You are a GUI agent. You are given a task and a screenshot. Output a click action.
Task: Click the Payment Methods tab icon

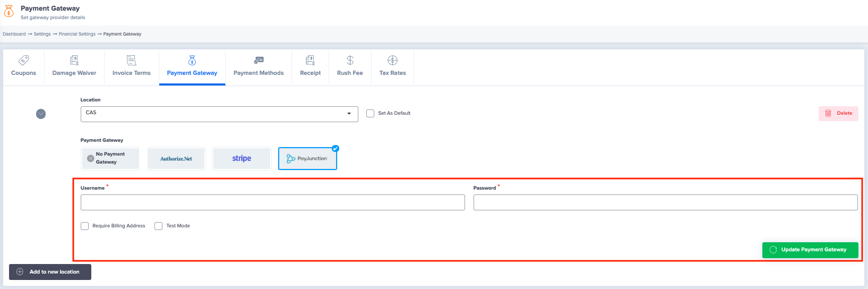click(x=259, y=60)
